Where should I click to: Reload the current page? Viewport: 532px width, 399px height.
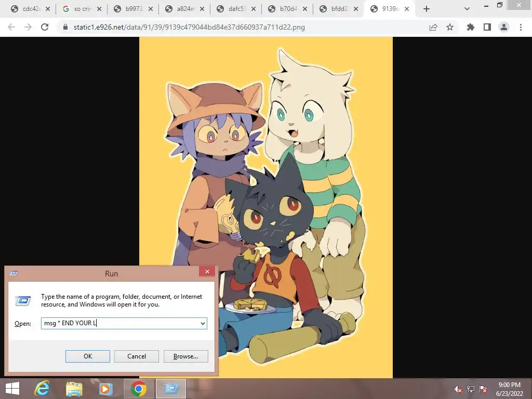click(x=45, y=27)
